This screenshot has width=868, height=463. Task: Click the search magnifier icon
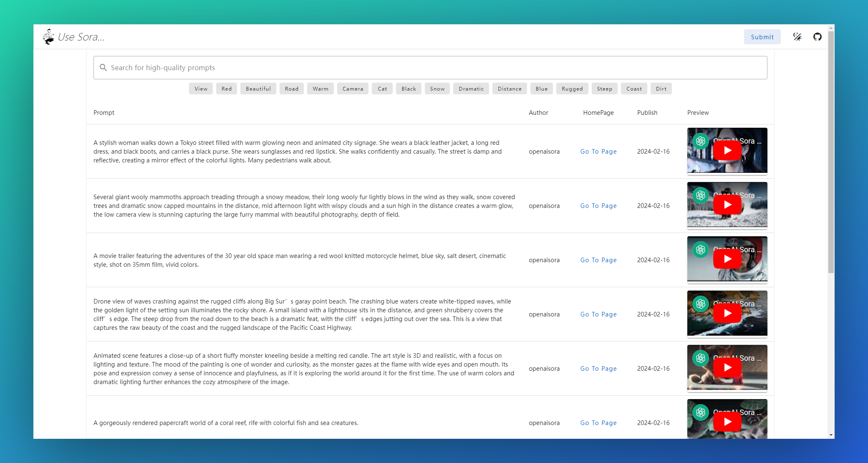[x=103, y=68]
